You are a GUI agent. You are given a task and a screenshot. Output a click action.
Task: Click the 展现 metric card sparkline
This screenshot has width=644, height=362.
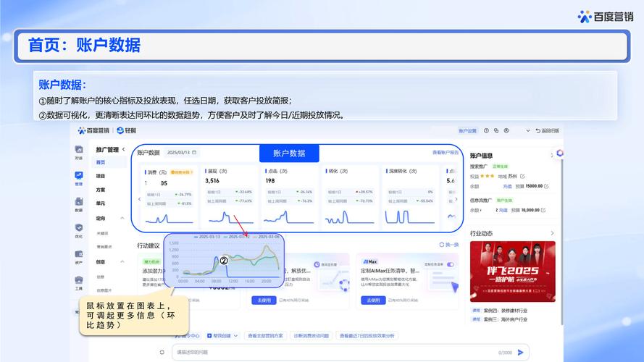click(231, 217)
